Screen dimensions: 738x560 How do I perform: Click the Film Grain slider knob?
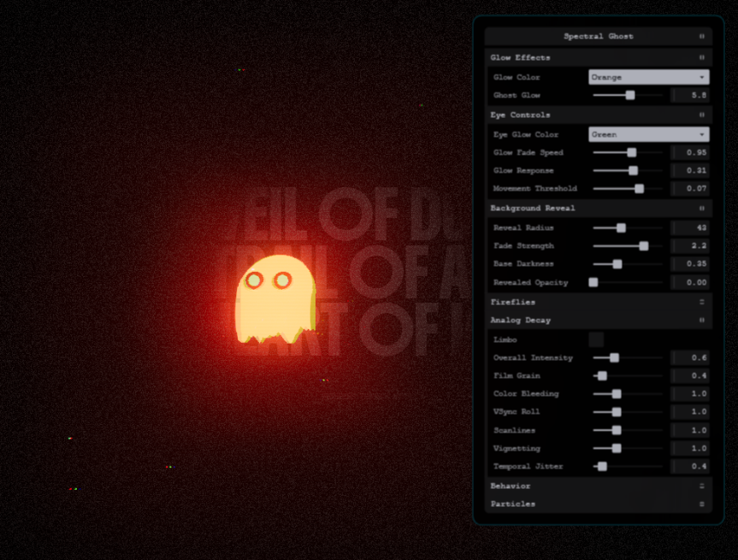pyautogui.click(x=602, y=376)
